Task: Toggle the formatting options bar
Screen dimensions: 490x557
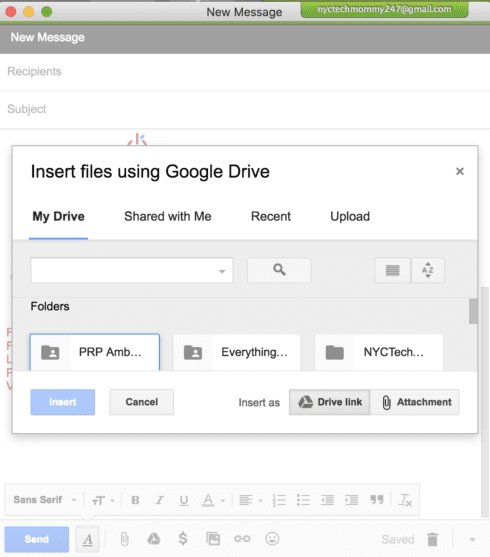Action: (x=87, y=539)
